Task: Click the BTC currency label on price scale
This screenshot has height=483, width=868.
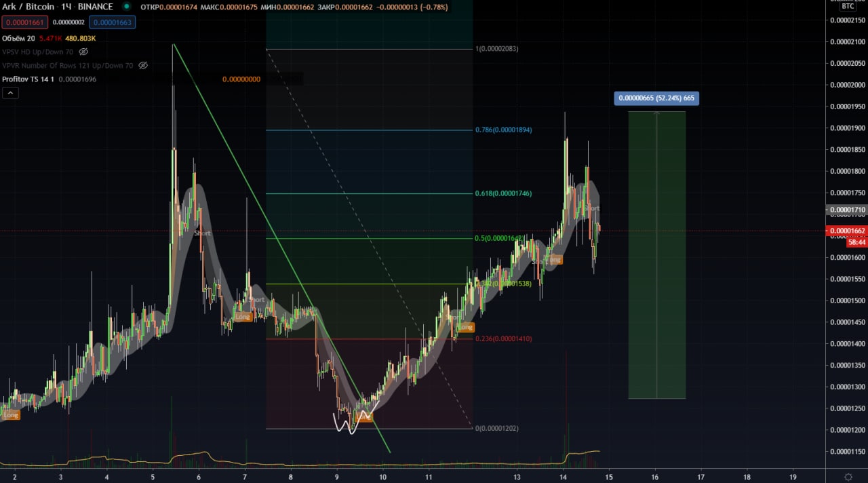Action: click(x=848, y=6)
